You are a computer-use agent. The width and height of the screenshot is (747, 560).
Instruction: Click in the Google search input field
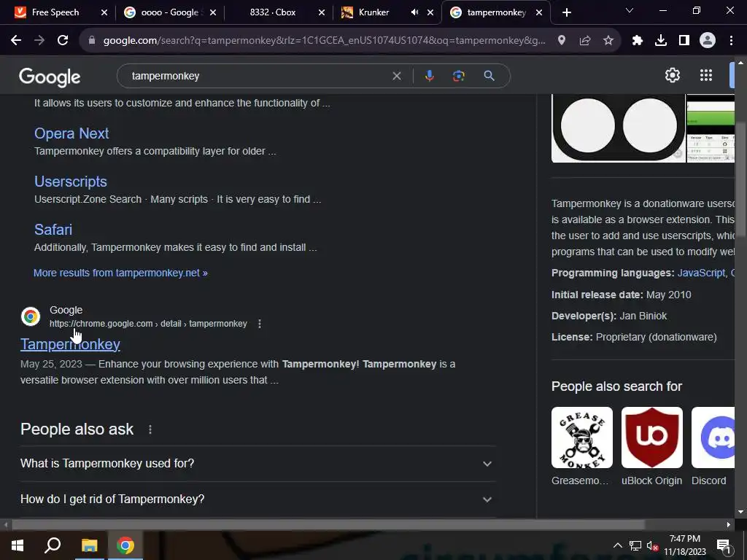(x=258, y=76)
